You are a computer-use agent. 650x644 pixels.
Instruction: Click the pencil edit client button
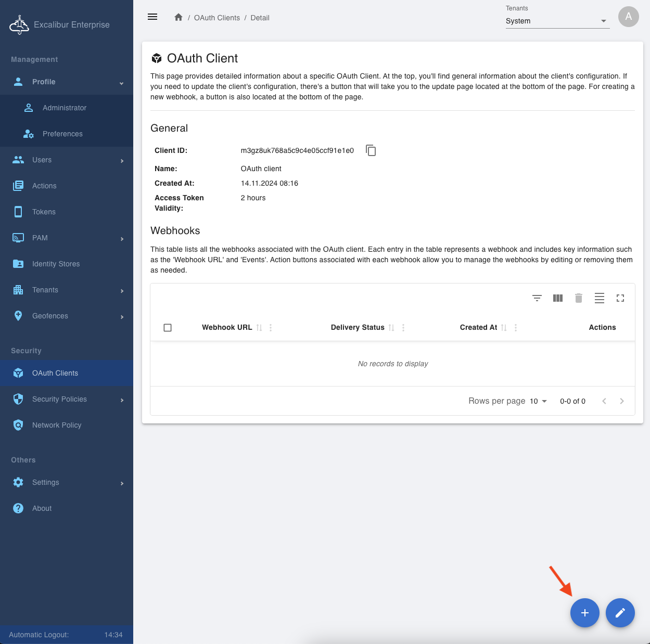tap(620, 613)
